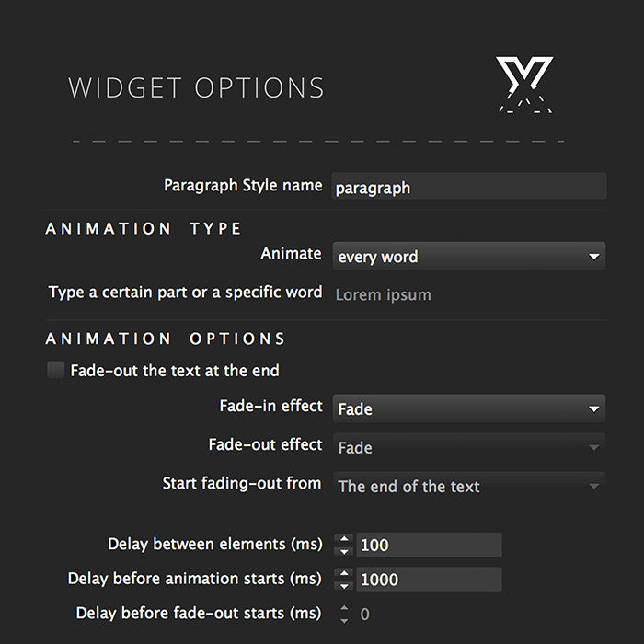Open the Animate every word dropdown
Viewport: 644px width, 644px height.
point(468,257)
